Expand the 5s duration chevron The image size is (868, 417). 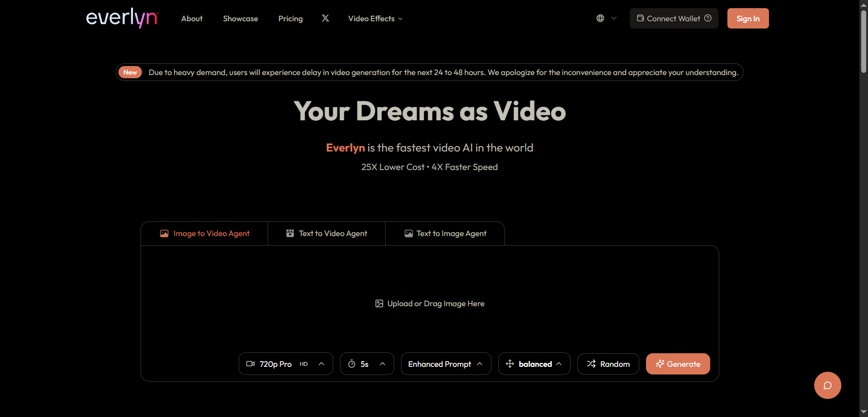(x=382, y=364)
